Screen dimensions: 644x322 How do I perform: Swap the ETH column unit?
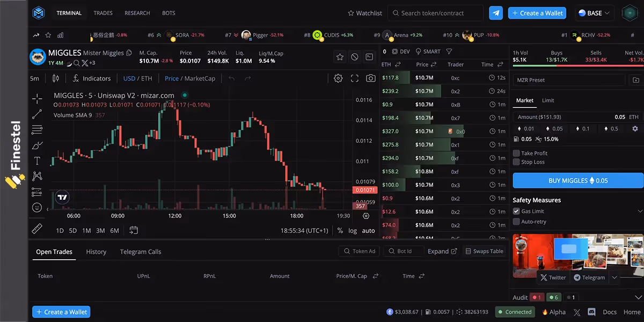coord(398,64)
